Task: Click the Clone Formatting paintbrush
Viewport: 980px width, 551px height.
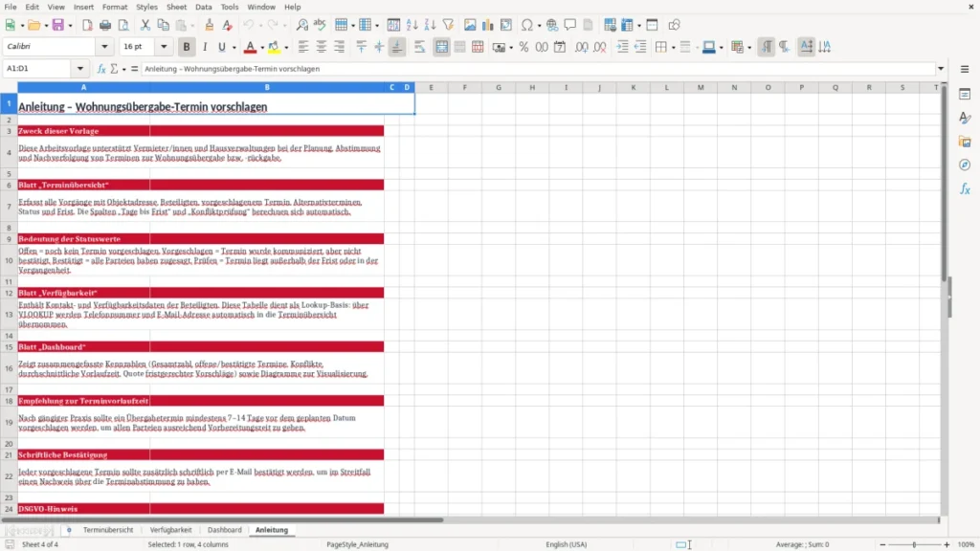Action: tap(209, 25)
